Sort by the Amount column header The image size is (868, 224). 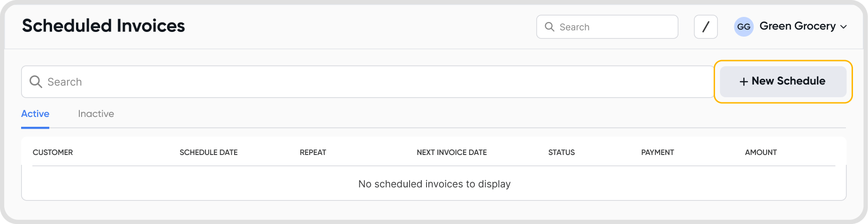click(x=761, y=152)
